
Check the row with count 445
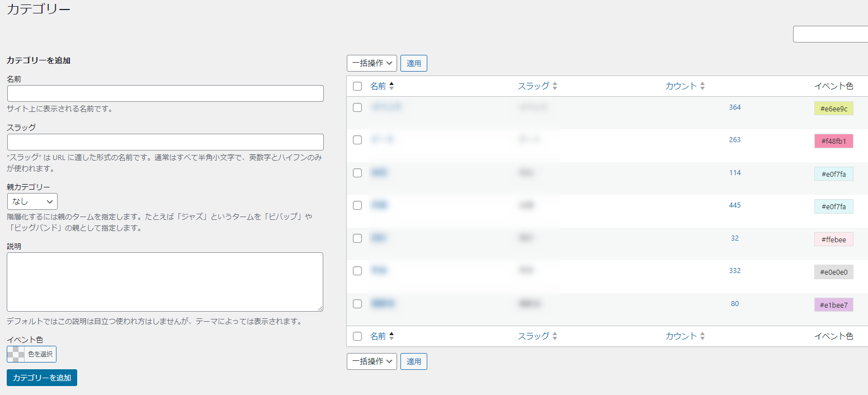(x=357, y=205)
